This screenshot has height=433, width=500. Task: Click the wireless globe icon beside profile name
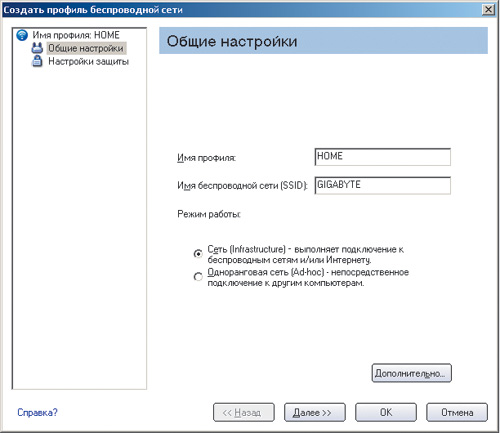(22, 35)
